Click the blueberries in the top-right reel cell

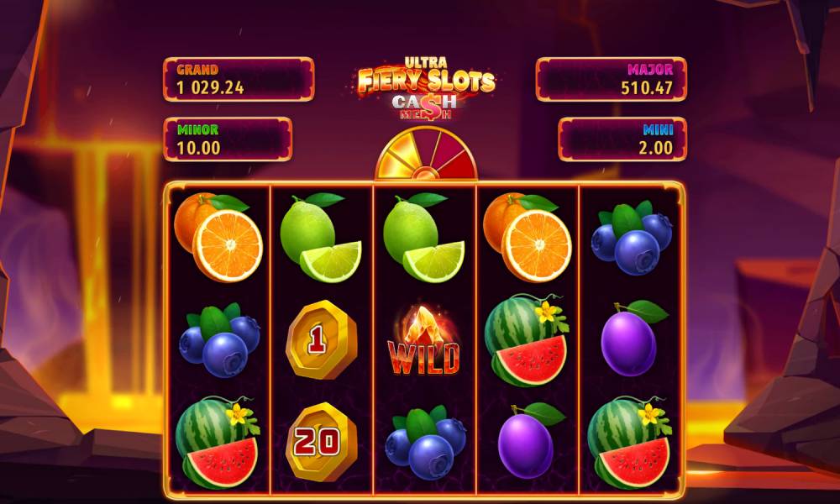pyautogui.click(x=631, y=238)
